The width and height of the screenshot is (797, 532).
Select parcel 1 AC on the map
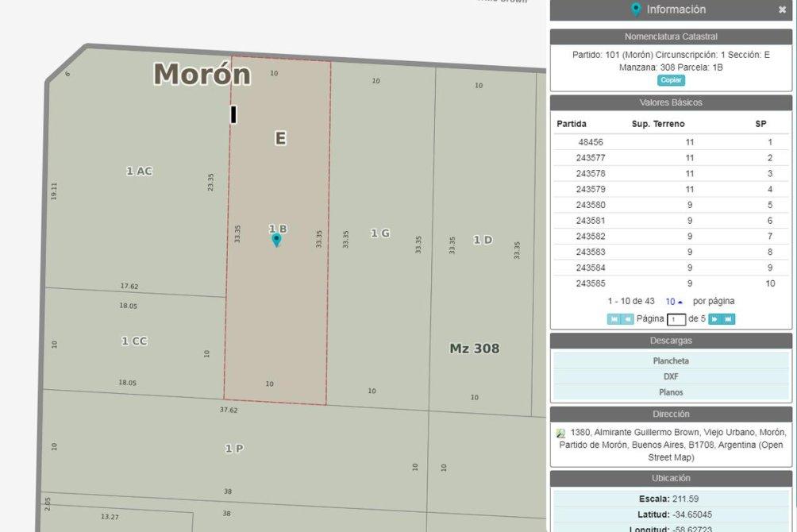pyautogui.click(x=139, y=171)
